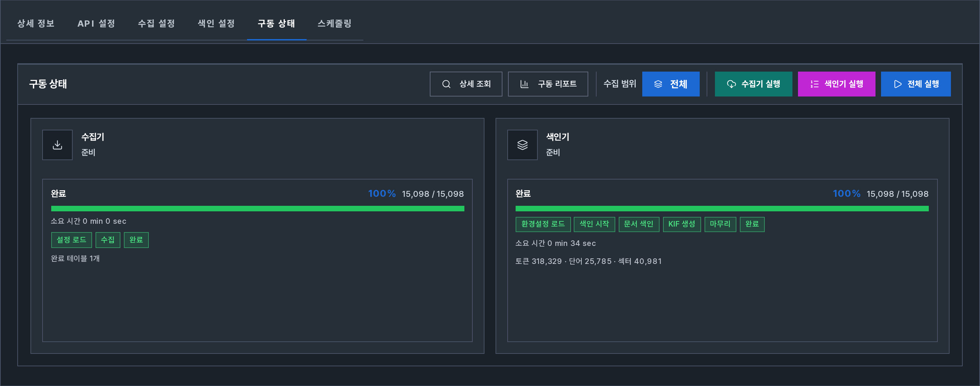
Task: Click the 색인기 layers icon tile
Action: pyautogui.click(x=522, y=145)
